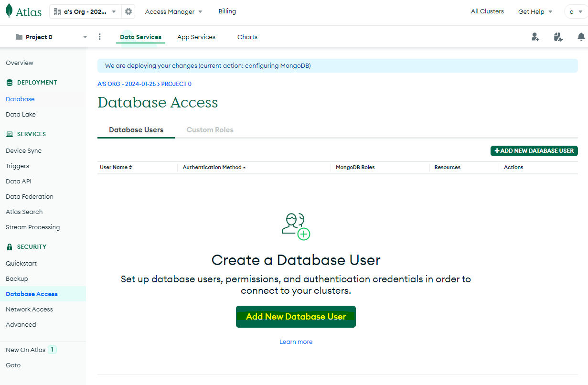
Task: Expand the Project 0 selector dropdown
Action: click(x=85, y=37)
